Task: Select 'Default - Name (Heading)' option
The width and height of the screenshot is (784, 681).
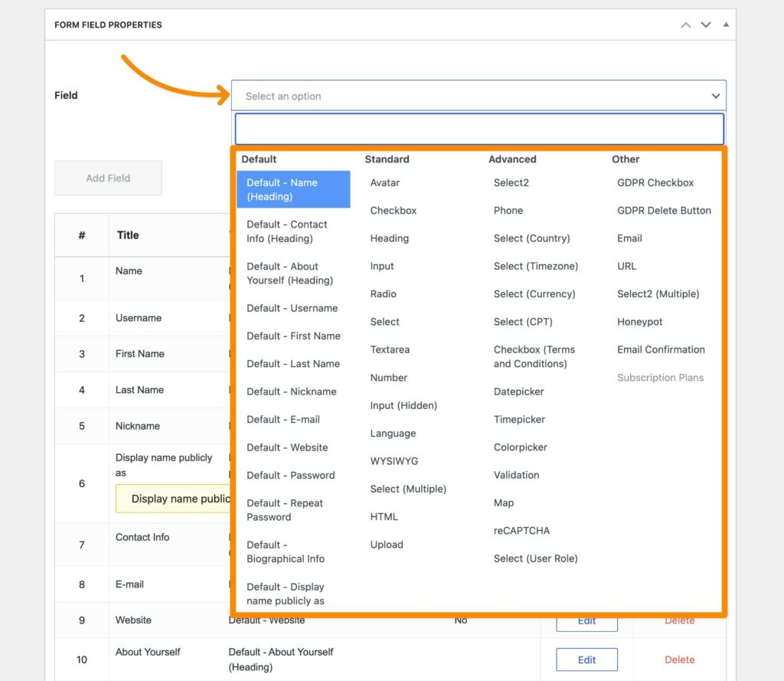Action: [293, 190]
